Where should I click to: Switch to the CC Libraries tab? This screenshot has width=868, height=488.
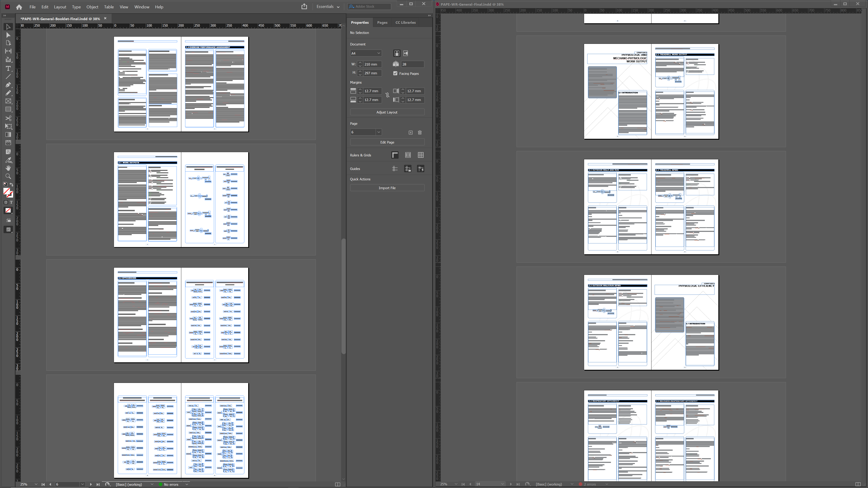pos(405,23)
